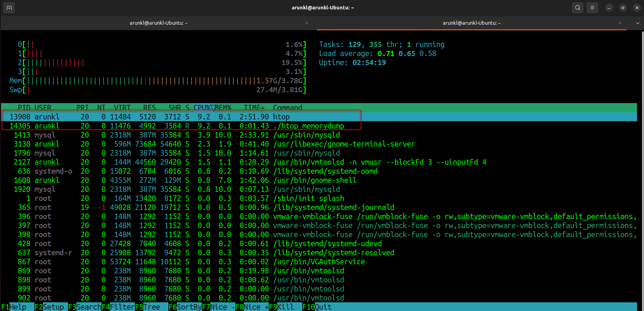The height and width of the screenshot is (311, 644).
Task: Sort by USER column header
Action: (x=43, y=108)
